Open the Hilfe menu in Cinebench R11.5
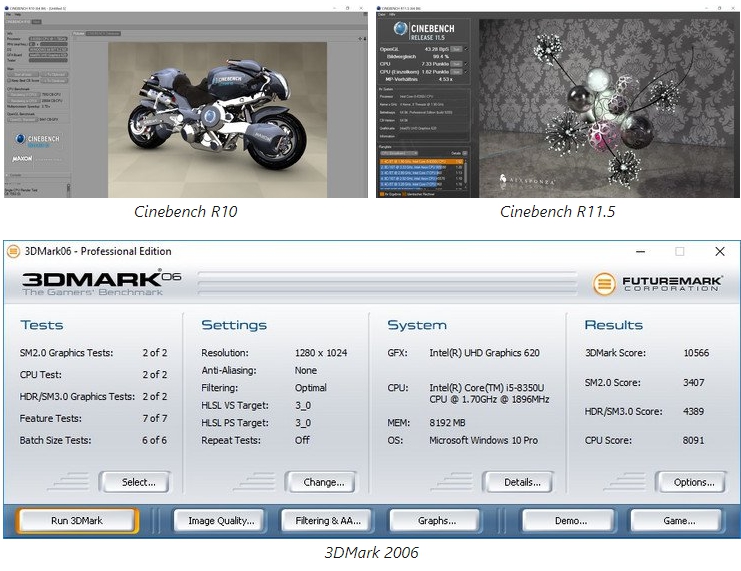 pos(392,15)
